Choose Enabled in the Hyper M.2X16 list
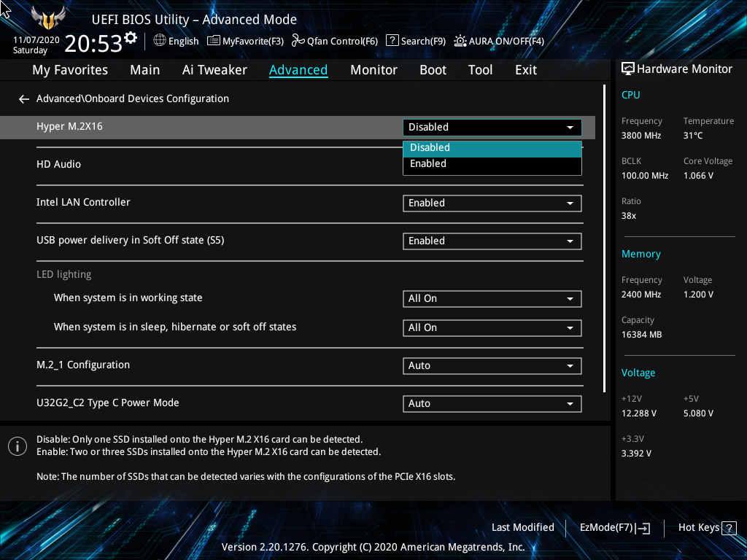Viewport: 747px width, 560px height. 492,164
